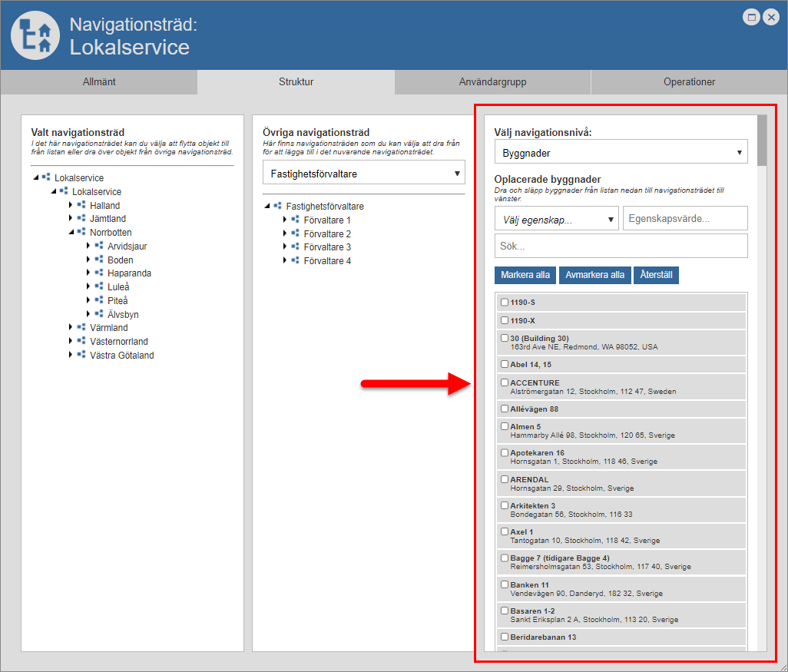Open the Användargrupp tab
This screenshot has width=788, height=672.
[492, 82]
